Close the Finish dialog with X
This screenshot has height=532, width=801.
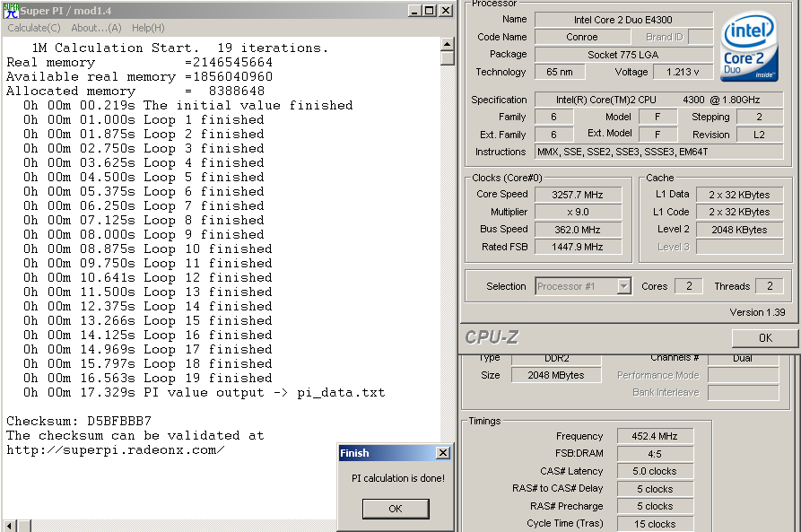443,453
